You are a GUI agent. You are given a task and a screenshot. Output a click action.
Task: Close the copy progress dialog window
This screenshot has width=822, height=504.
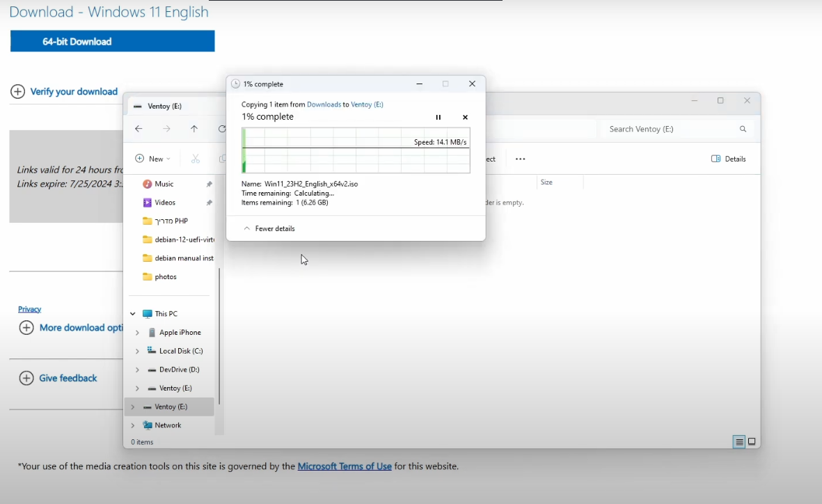click(x=472, y=84)
